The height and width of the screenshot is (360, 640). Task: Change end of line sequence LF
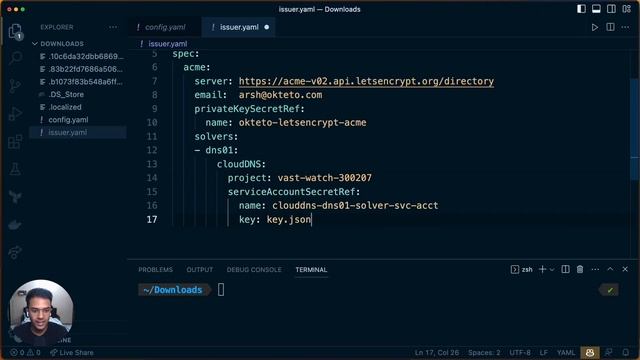544,353
